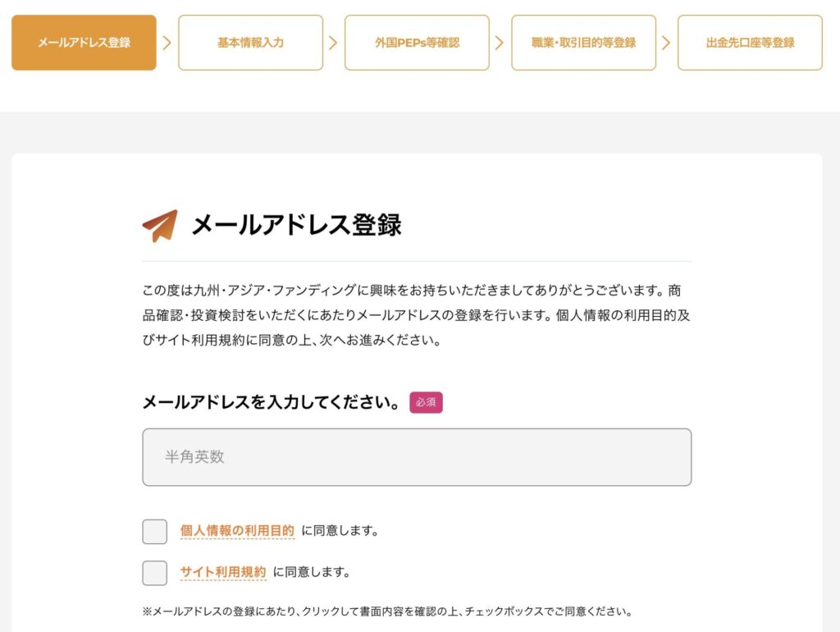Click the chevron arrow after 外国PEPs等確認 step
The height and width of the screenshot is (632, 840).
[x=500, y=43]
